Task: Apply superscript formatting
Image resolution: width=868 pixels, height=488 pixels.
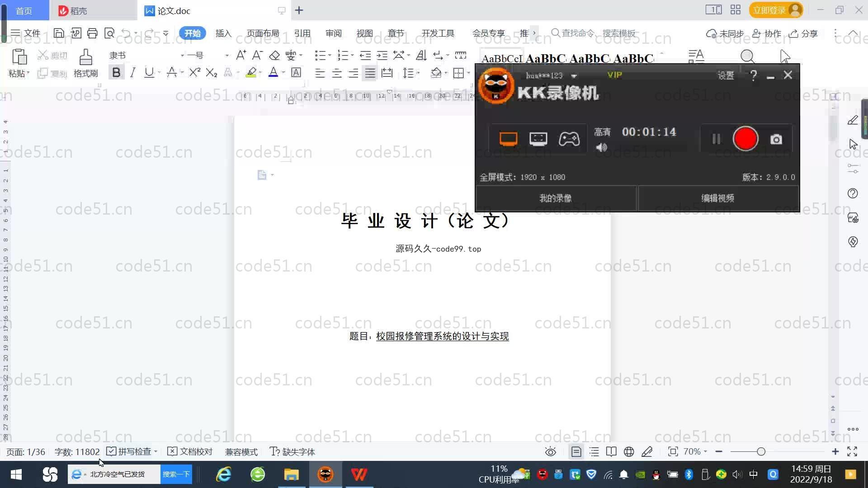Action: click(194, 73)
